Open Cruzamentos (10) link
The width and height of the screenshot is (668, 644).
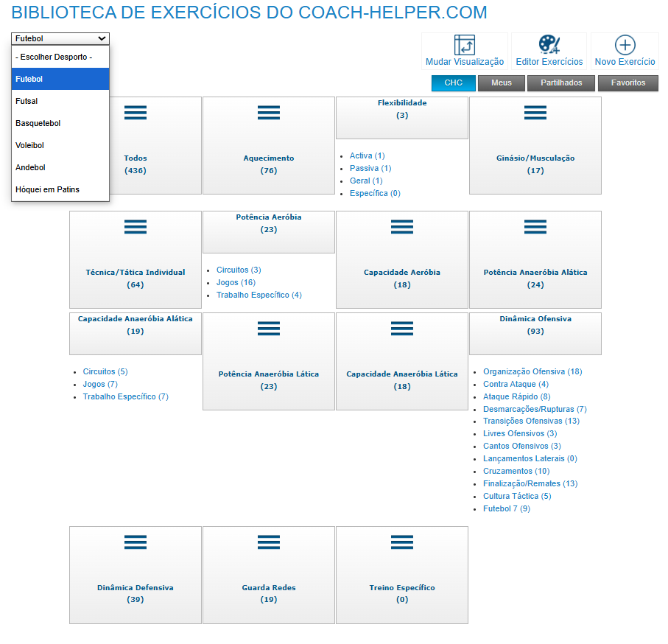point(516,471)
